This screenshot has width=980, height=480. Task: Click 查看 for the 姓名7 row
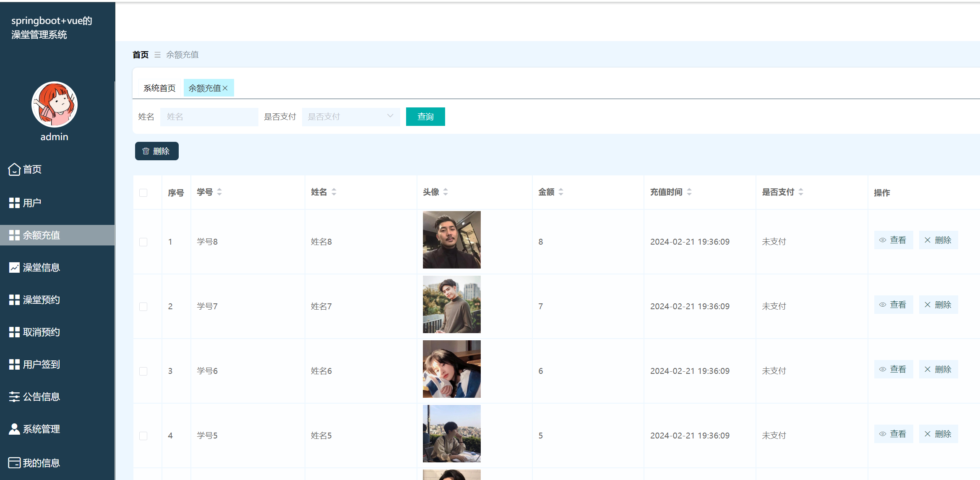coord(893,305)
